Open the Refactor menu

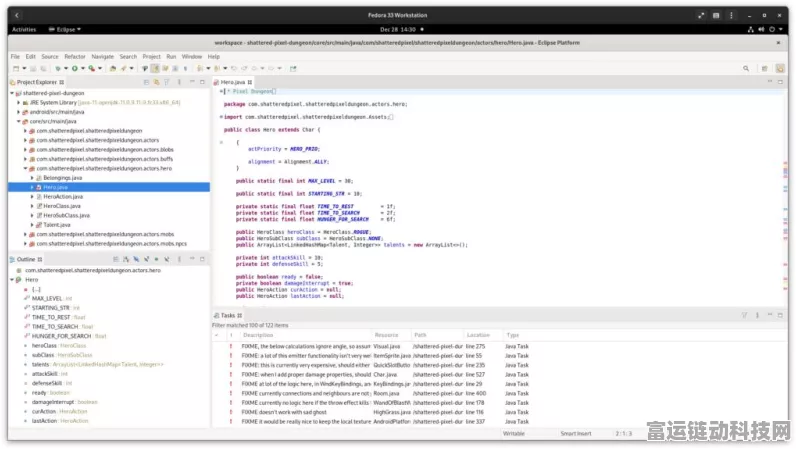pos(75,56)
